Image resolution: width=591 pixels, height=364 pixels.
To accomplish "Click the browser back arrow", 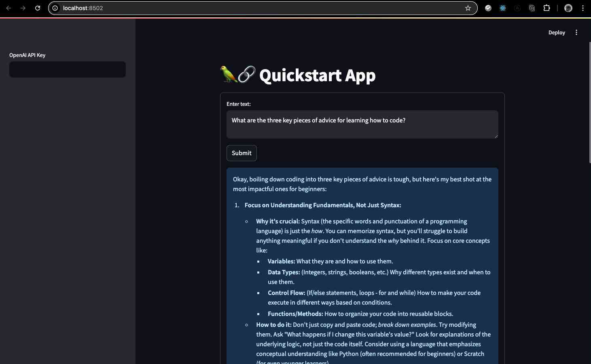I will point(8,8).
